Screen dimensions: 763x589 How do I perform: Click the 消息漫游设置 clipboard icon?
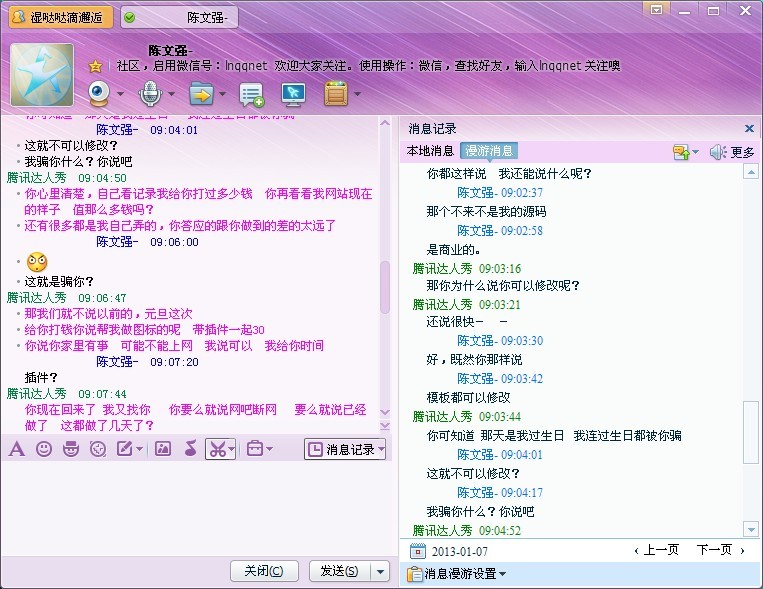point(415,574)
